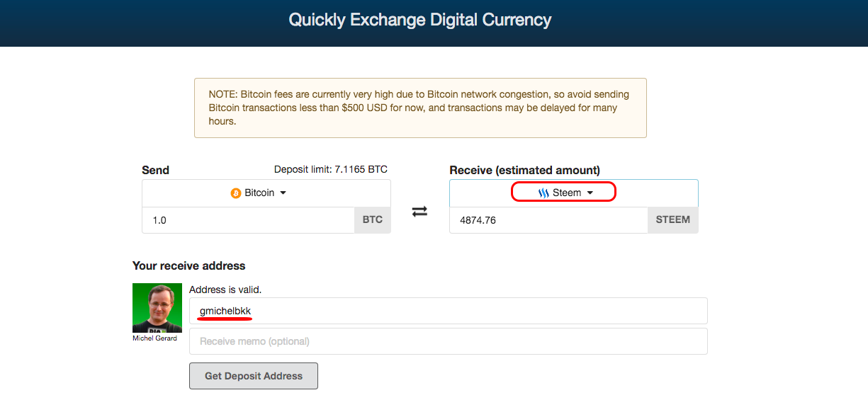Click the orange Bitcoin logo icon
Image resolution: width=868 pixels, height=400 pixels.
point(236,193)
